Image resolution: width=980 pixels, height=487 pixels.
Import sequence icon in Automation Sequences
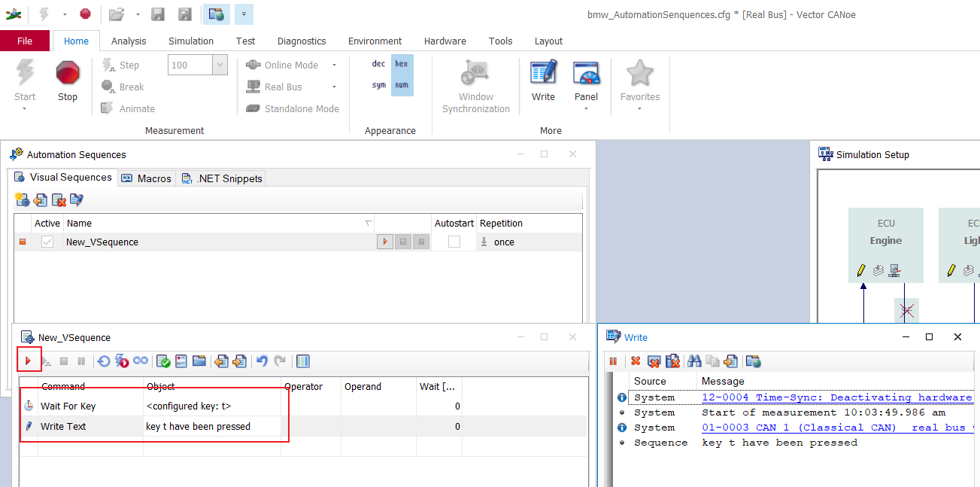click(x=41, y=199)
